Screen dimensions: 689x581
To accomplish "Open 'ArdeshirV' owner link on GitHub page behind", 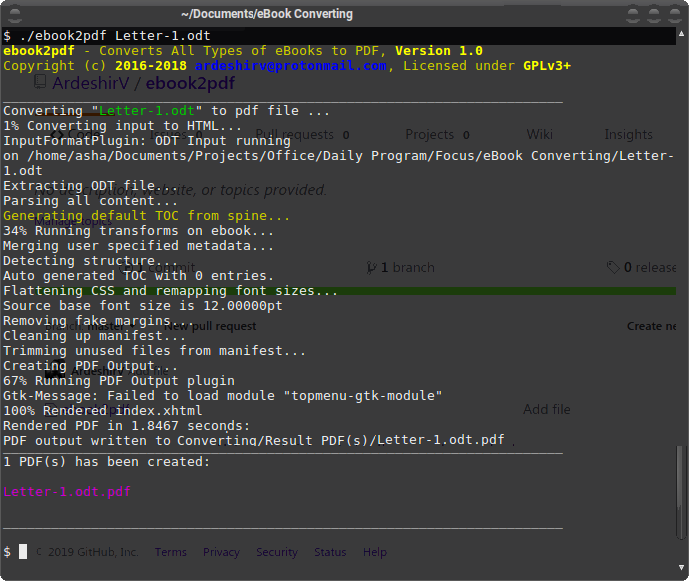I will click(91, 83).
